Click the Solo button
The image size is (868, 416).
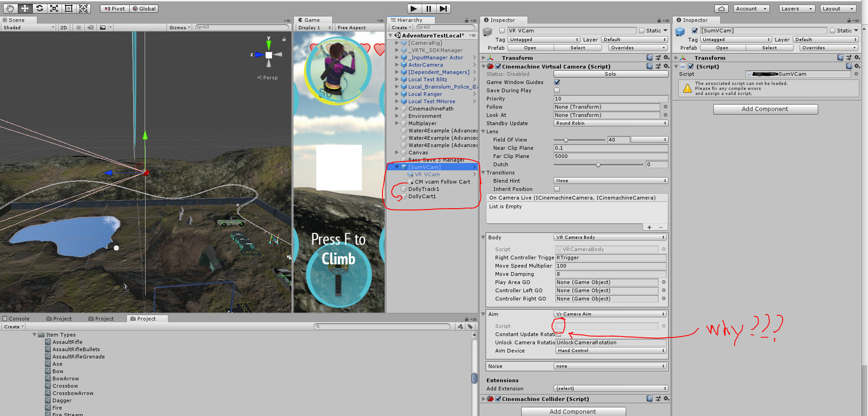point(610,74)
